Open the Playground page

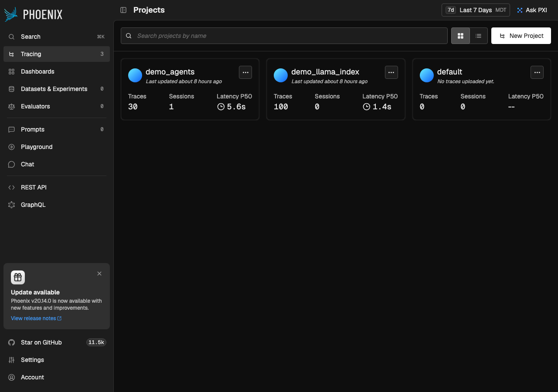pos(57,147)
